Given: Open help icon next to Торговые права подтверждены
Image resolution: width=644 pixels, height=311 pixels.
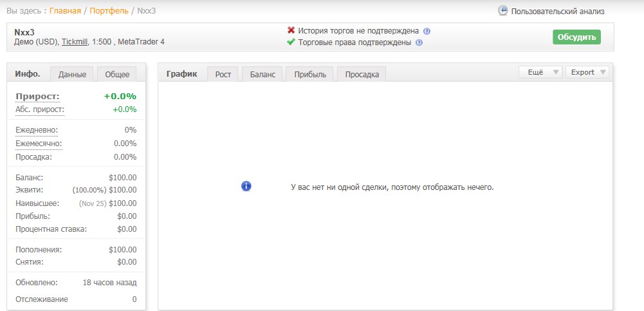Looking at the screenshot, I should coord(419,42).
